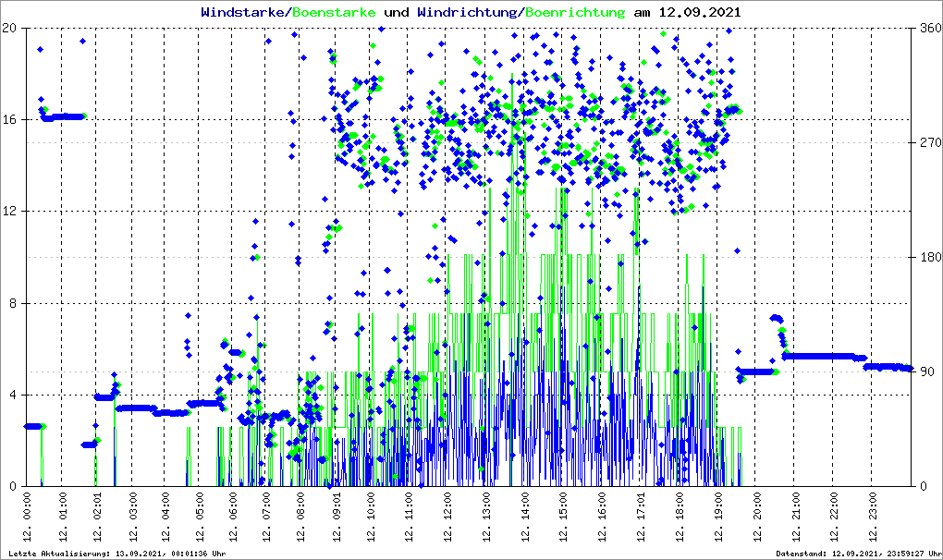Select the 16 value on left axis
This screenshot has width=943, height=560.
pyautogui.click(x=10, y=119)
